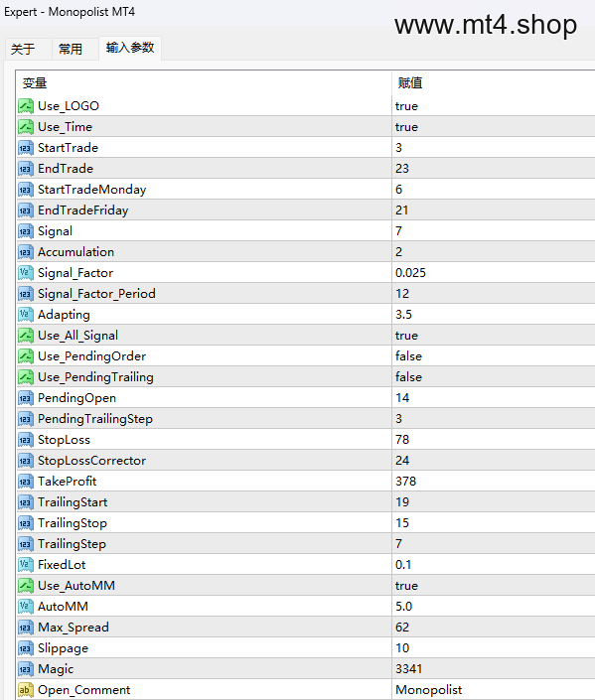Image resolution: width=595 pixels, height=700 pixels.
Task: Click the double icon beside FixedLot
Action: pyautogui.click(x=26, y=564)
